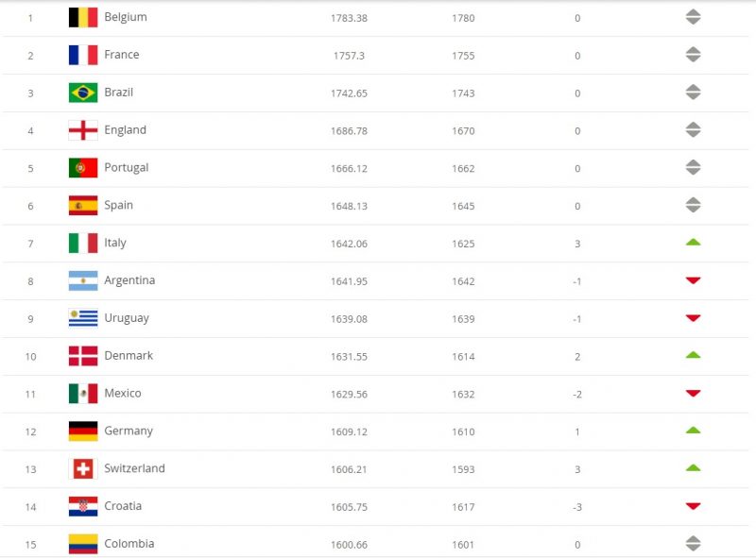This screenshot has width=756, height=558.
Task: Click the Belgium flag icon
Action: tap(83, 17)
